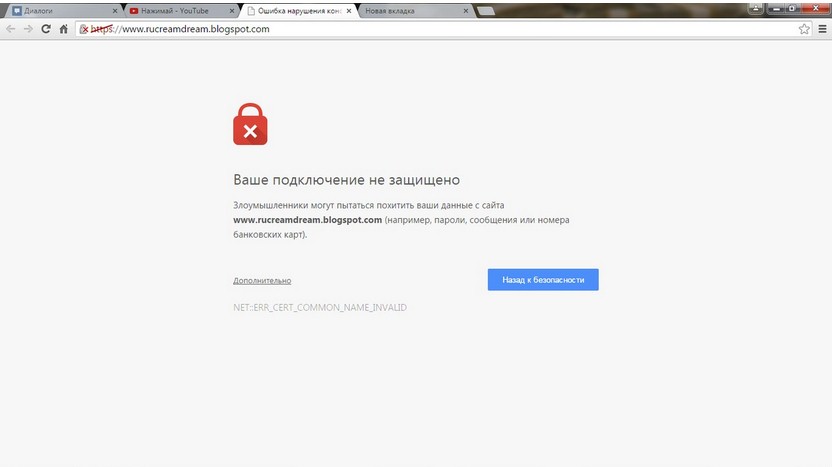Close the YouTube tab
The width and height of the screenshot is (838, 467).
point(232,11)
